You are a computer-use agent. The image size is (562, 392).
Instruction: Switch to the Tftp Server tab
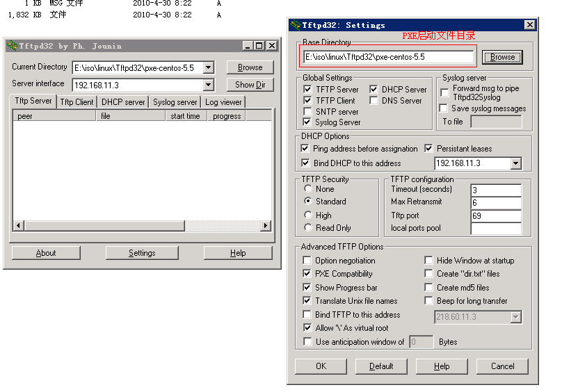point(33,101)
